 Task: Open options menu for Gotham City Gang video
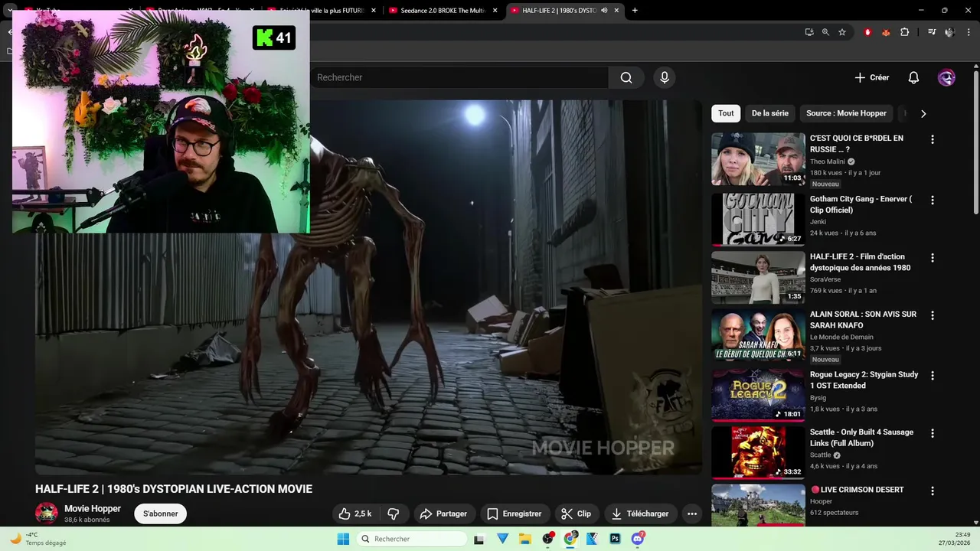[x=932, y=200]
